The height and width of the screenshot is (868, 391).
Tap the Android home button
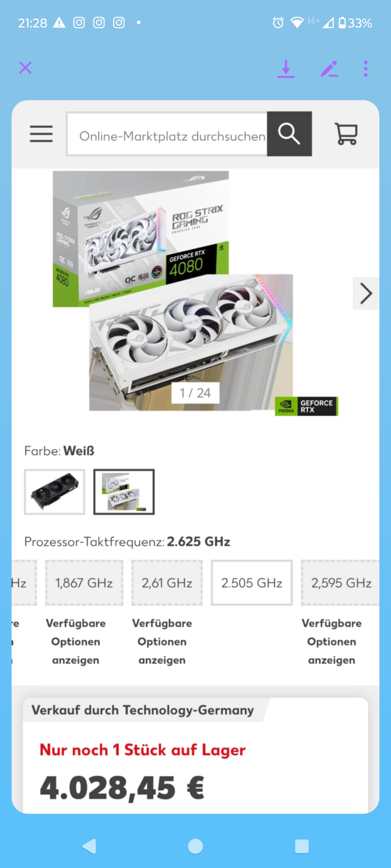(x=195, y=846)
